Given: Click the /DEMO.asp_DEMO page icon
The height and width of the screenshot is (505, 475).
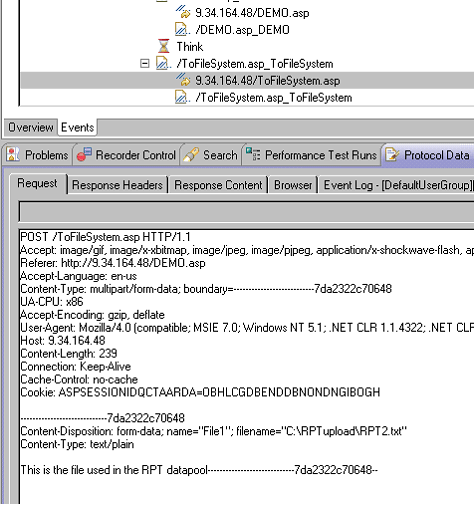Looking at the screenshot, I should click(183, 29).
